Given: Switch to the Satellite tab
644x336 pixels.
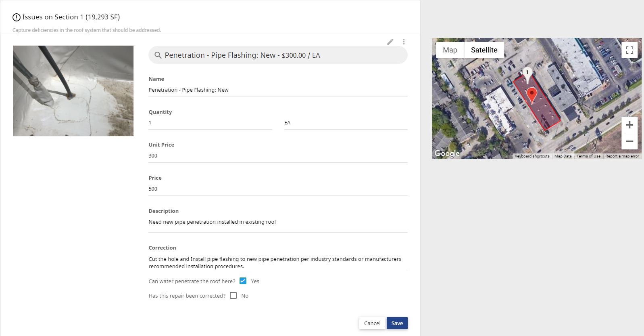Looking at the screenshot, I should point(484,50).
